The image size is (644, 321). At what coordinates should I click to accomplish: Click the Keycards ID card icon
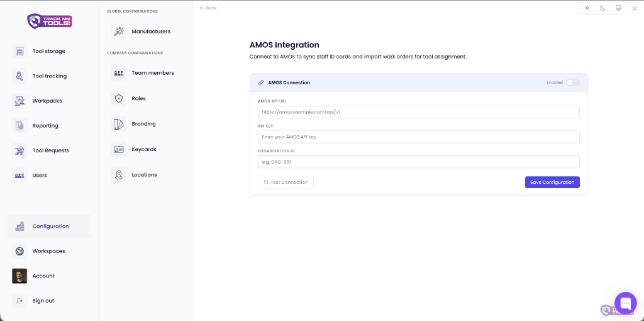pos(119,149)
